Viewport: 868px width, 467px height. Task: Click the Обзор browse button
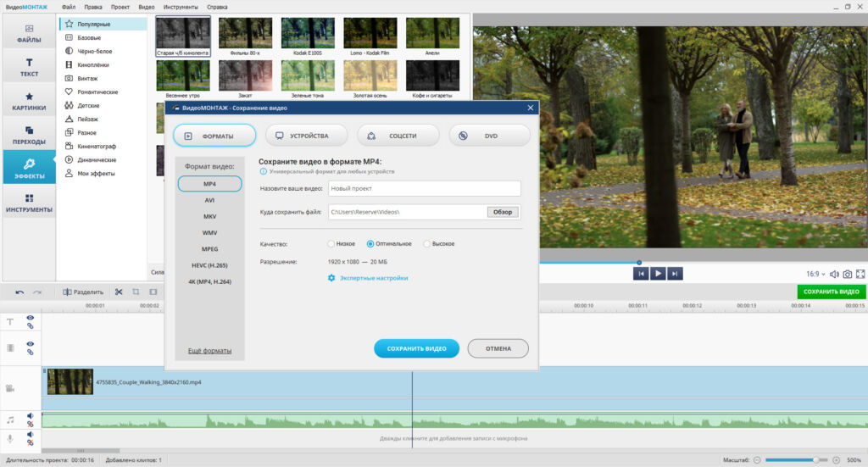click(503, 212)
